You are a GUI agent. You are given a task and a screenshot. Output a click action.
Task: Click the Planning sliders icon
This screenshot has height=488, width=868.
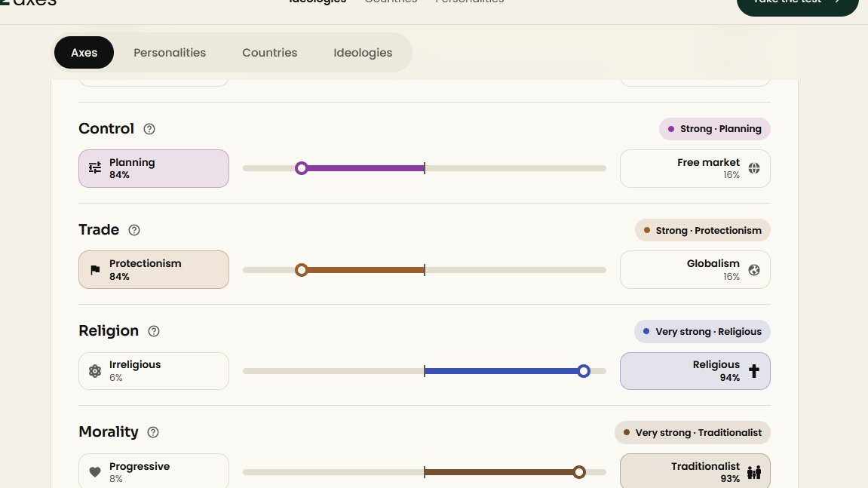95,168
